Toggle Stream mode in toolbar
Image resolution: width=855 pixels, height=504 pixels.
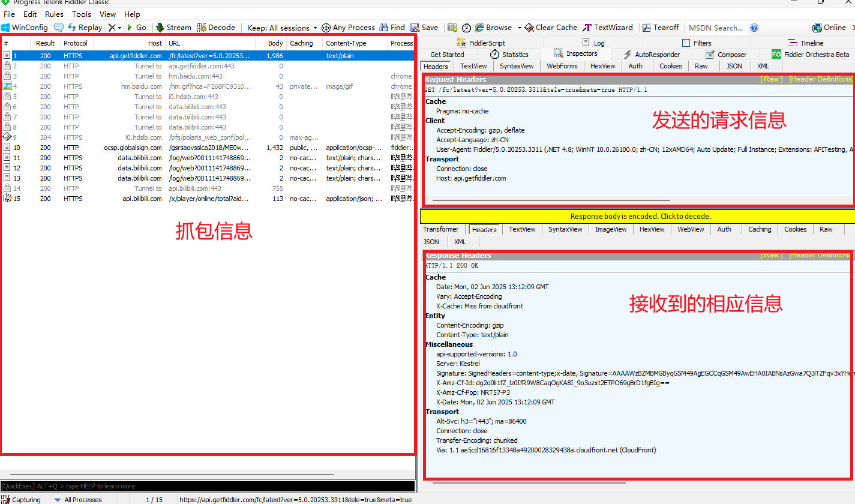tap(173, 28)
